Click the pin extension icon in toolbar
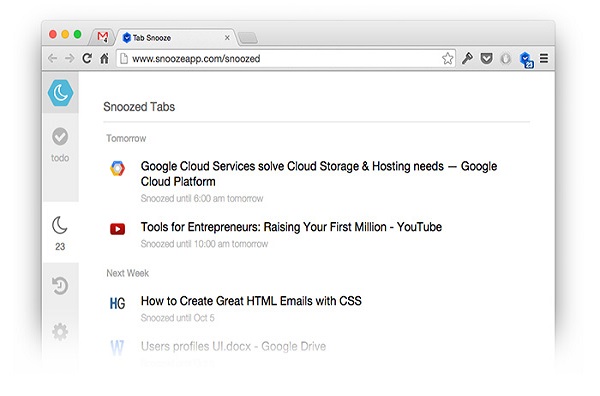Viewport: 600px width, 396px height. tap(467, 58)
